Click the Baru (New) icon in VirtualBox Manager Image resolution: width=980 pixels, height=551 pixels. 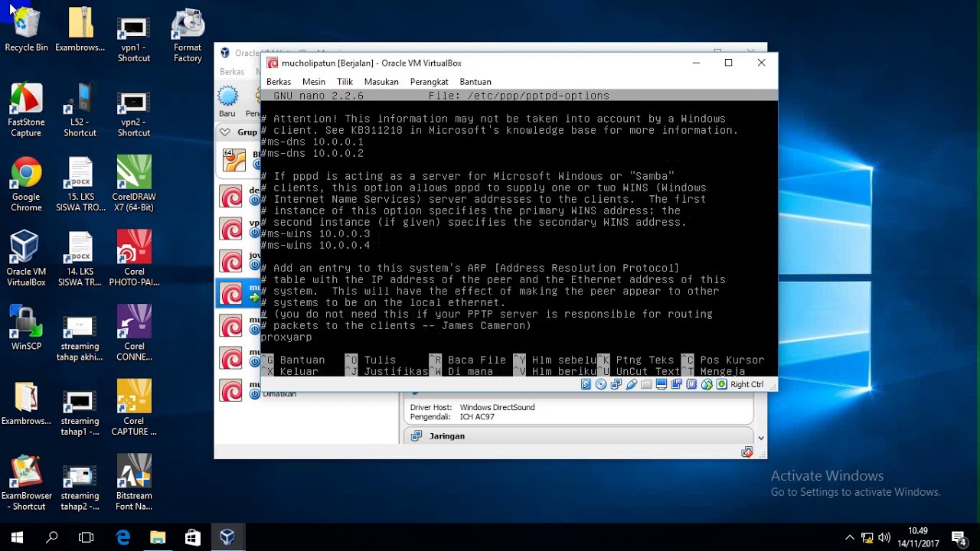[x=227, y=96]
